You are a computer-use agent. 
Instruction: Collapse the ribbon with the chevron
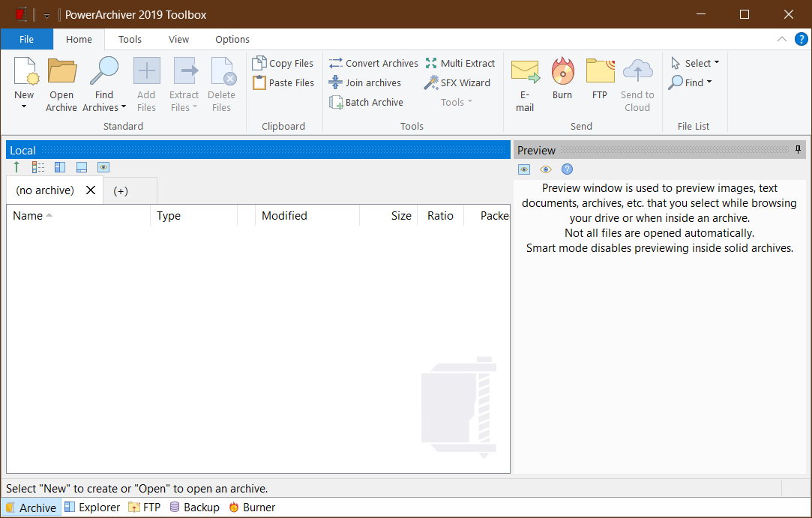(x=782, y=40)
